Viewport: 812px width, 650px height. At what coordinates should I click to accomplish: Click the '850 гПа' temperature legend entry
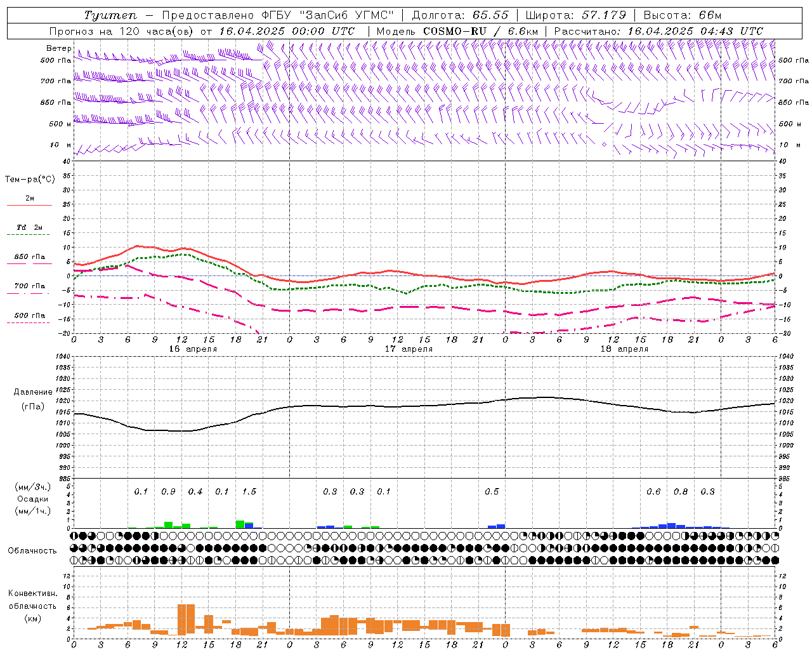click(30, 257)
